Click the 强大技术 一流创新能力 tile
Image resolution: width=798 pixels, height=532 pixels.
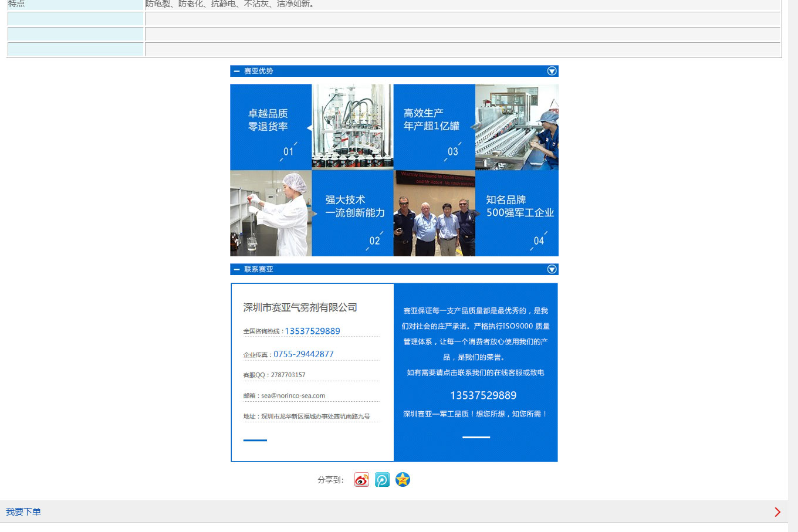352,213
